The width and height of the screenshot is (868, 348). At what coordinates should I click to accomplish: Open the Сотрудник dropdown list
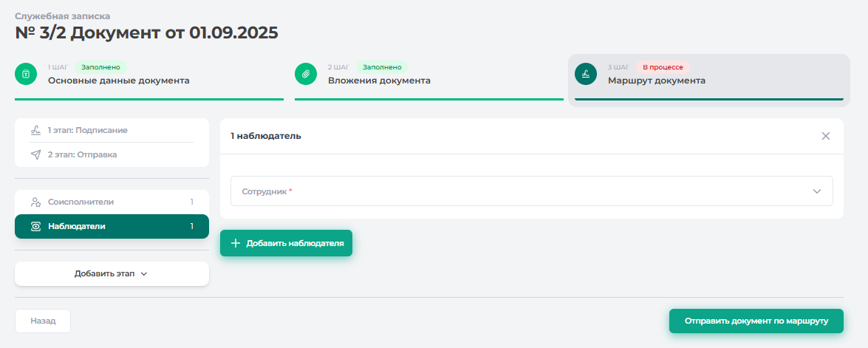pos(517,191)
